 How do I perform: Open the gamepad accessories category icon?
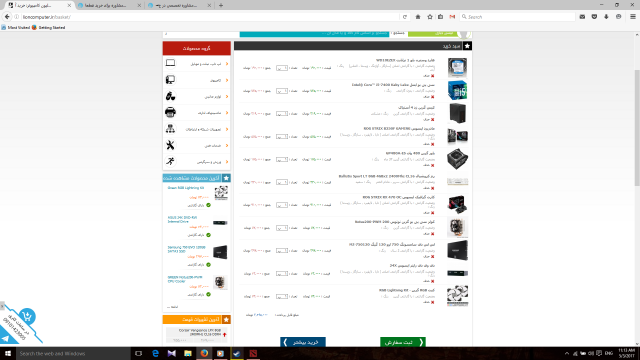(170, 96)
